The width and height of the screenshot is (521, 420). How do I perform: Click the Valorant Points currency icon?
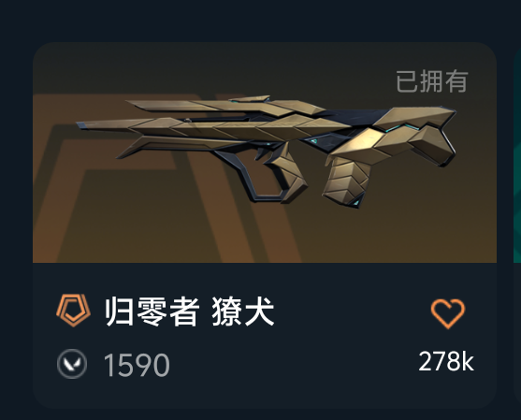pos(72,364)
